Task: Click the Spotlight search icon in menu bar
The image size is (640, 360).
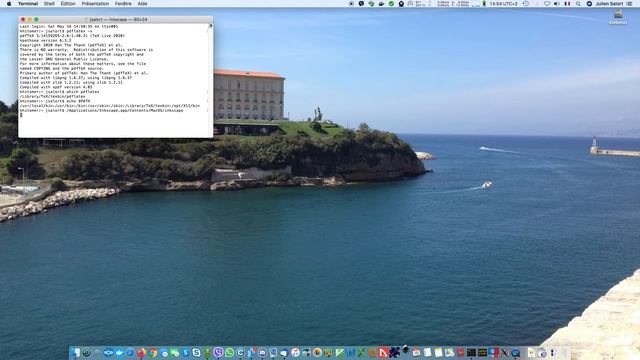Action: [x=578, y=3]
